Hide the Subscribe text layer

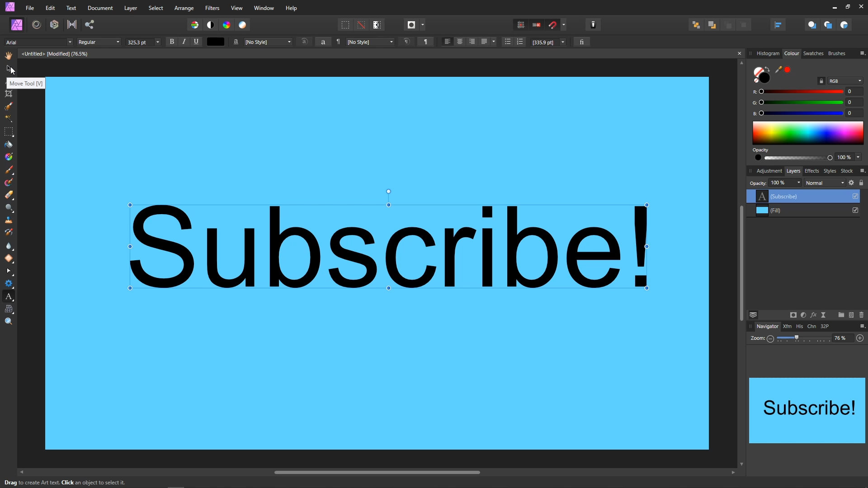(855, 196)
